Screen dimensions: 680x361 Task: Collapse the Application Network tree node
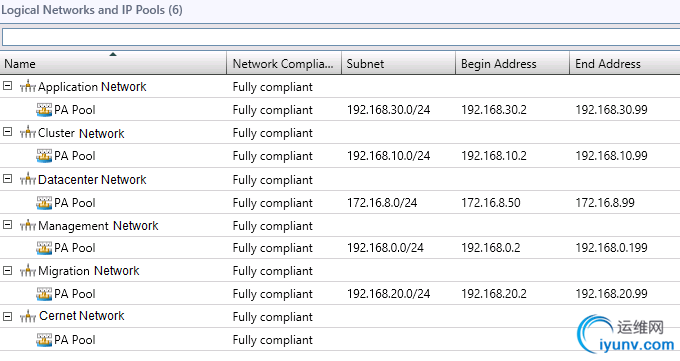pyautogui.click(x=7, y=85)
